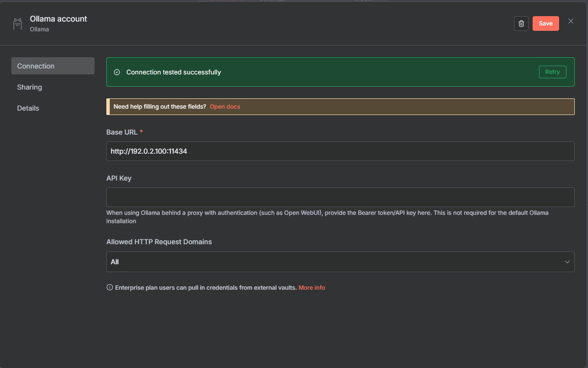Image resolution: width=588 pixels, height=368 pixels.
Task: Click the Ollama llama logo icon
Action: tap(18, 24)
